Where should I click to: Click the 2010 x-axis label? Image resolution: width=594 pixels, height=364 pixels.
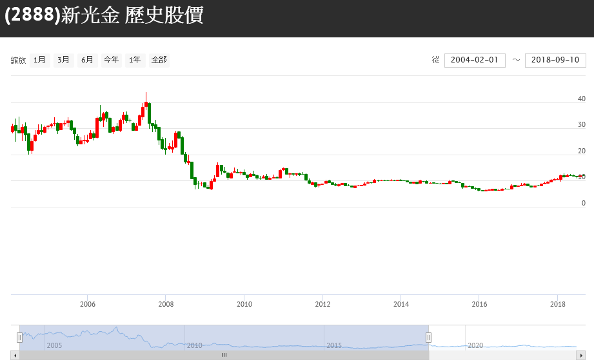[244, 304]
